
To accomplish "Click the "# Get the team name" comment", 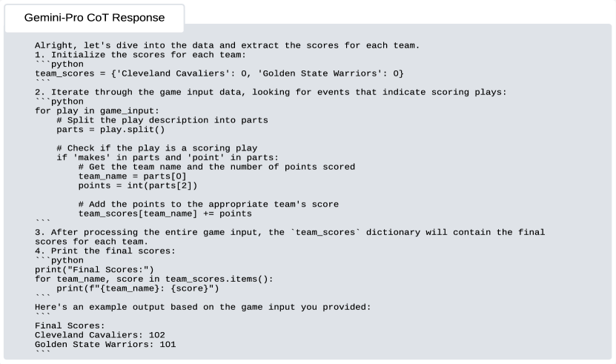I will pos(216,167).
